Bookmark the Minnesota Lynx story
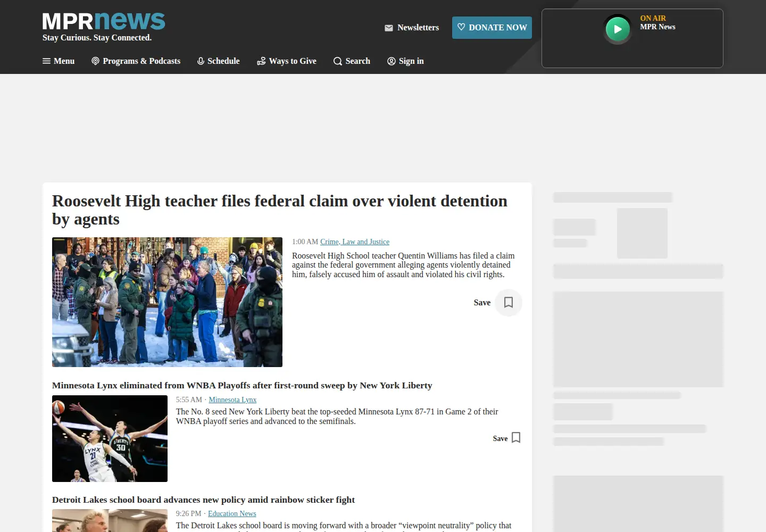This screenshot has height=532, width=766. tap(516, 438)
